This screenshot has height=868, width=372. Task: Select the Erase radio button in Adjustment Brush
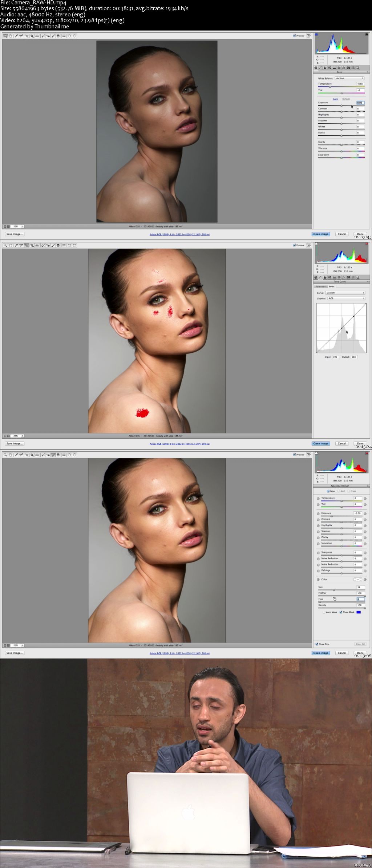(x=348, y=491)
